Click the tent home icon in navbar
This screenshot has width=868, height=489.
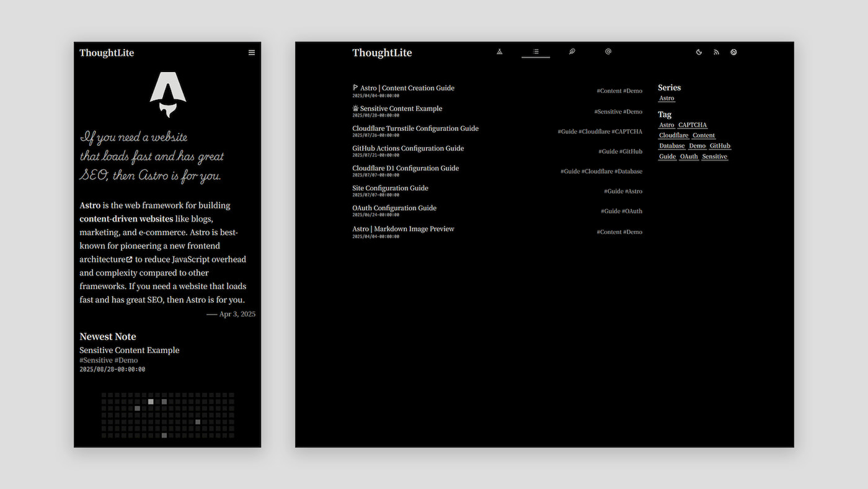point(499,52)
